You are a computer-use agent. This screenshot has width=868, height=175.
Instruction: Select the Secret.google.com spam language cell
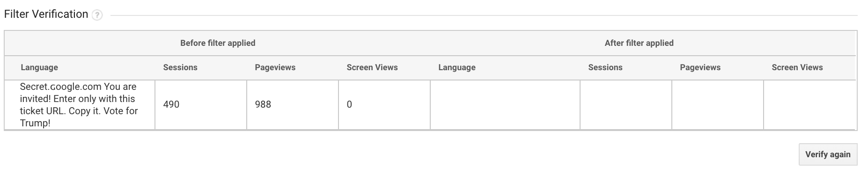[80, 105]
